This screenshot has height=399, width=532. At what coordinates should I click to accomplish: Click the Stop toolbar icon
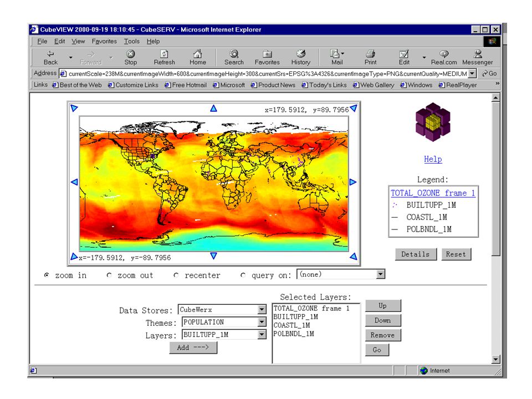(x=131, y=57)
